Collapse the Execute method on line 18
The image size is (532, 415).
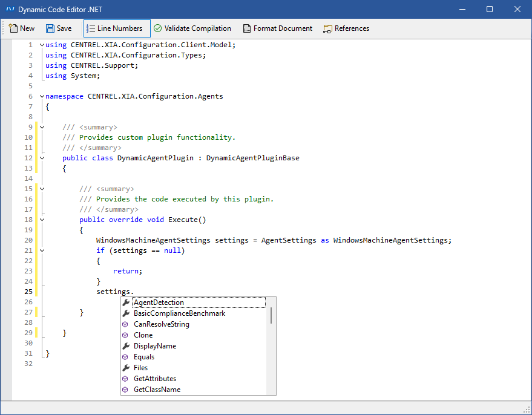[x=42, y=220]
